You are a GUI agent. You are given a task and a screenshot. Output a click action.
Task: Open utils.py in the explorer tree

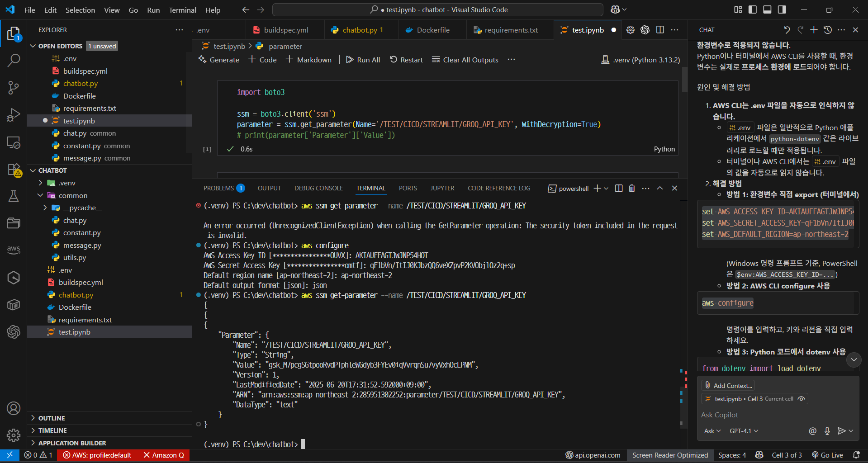point(74,257)
